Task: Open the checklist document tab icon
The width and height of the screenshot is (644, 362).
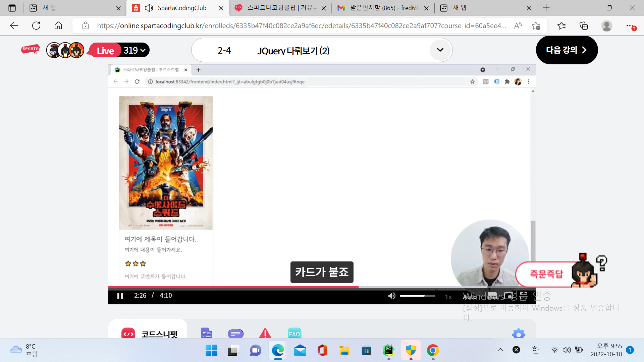Action: pyautogui.click(x=207, y=333)
